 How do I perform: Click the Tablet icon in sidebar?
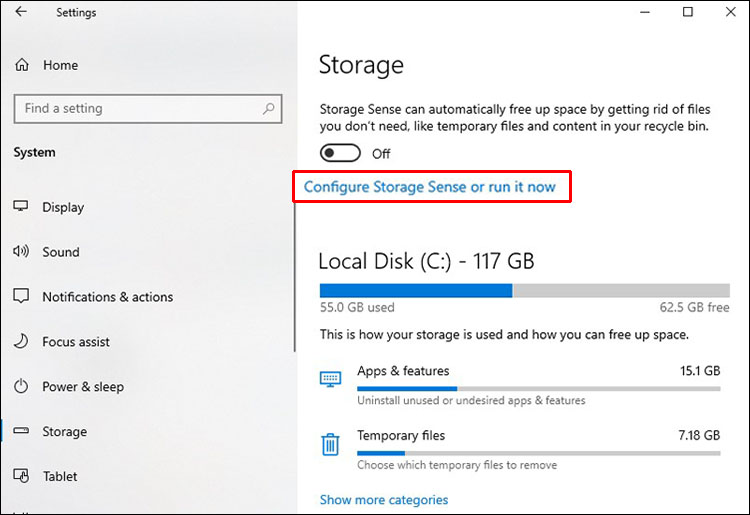pyautogui.click(x=21, y=476)
